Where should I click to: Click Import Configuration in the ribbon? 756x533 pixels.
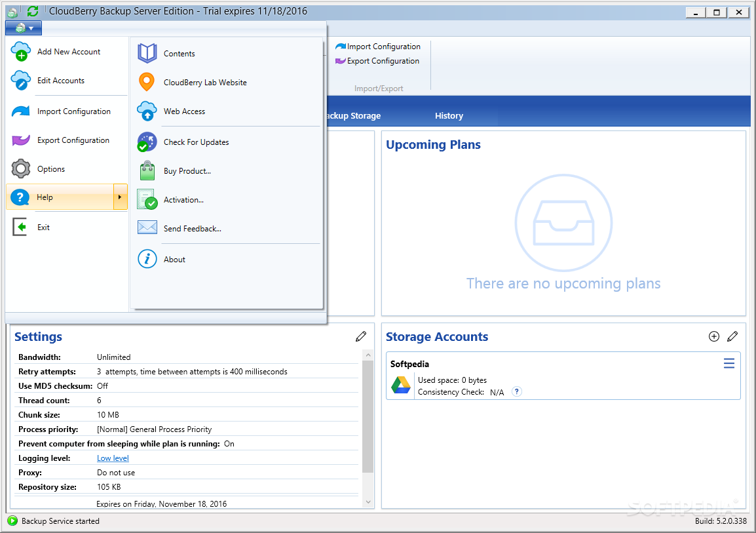pos(378,47)
